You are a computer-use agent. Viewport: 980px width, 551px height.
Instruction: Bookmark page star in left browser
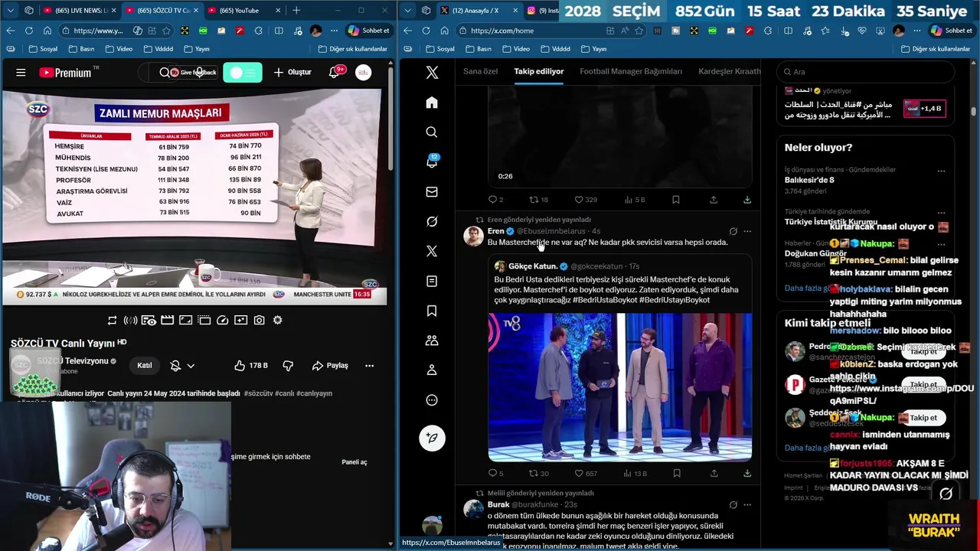click(166, 31)
